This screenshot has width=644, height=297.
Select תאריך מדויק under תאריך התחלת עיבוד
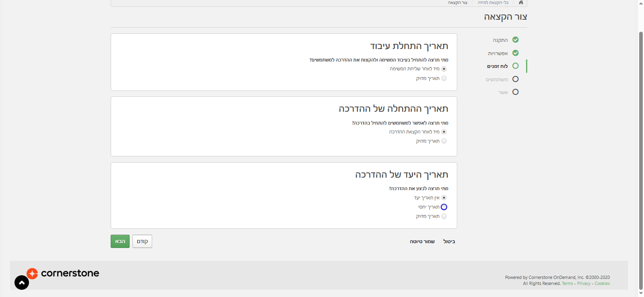[444, 78]
